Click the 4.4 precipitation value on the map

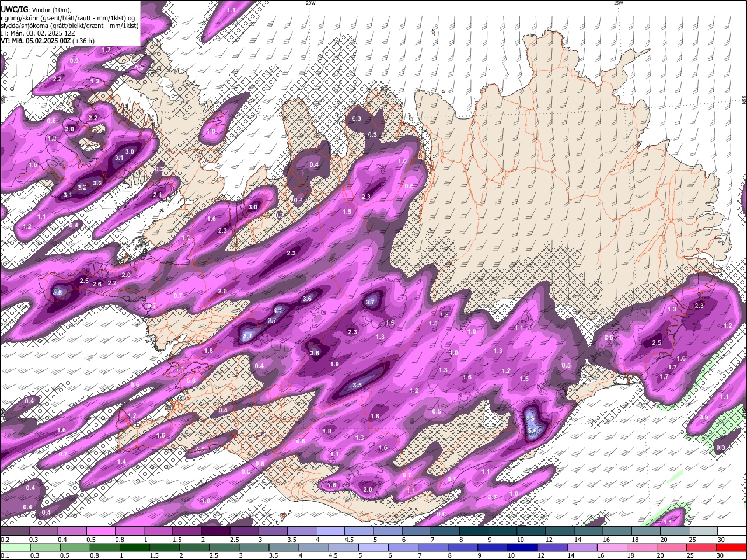coord(278,310)
